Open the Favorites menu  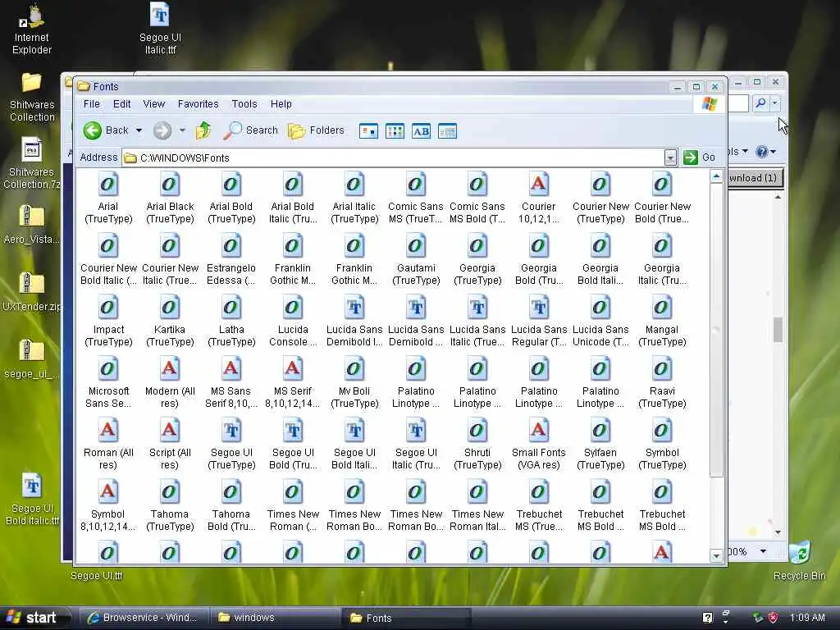[199, 104]
